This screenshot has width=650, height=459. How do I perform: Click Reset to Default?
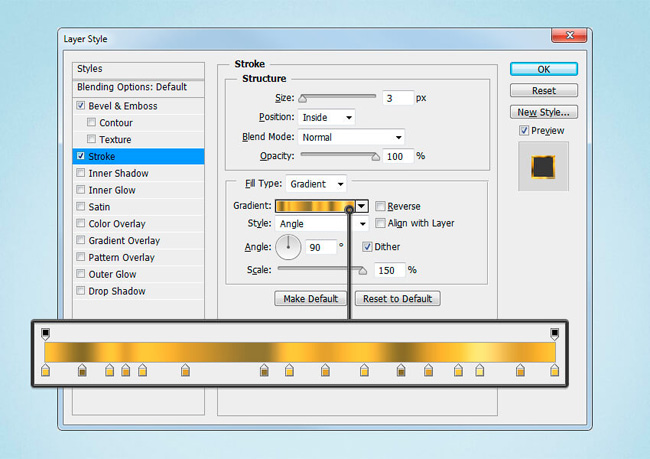(398, 299)
